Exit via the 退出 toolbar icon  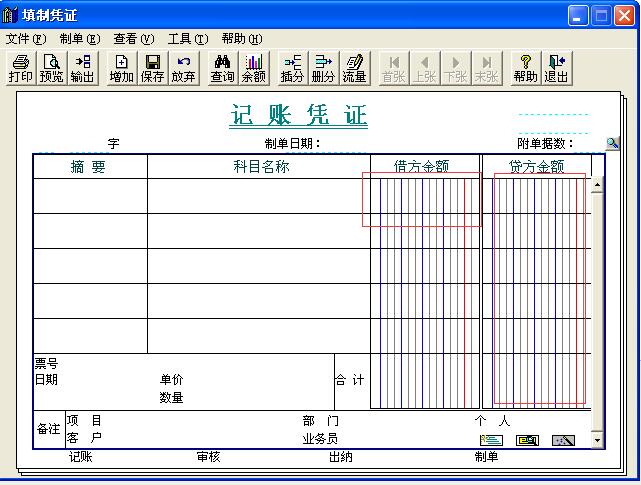(x=557, y=68)
